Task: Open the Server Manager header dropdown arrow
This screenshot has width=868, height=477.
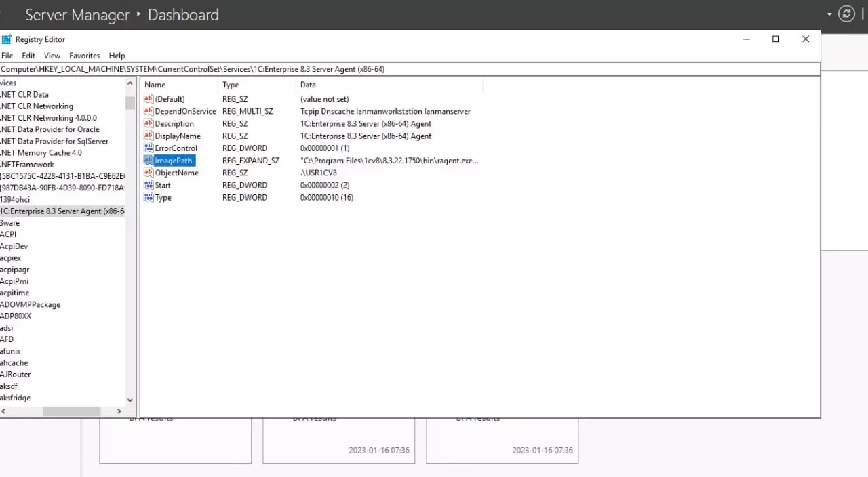Action: click(829, 14)
